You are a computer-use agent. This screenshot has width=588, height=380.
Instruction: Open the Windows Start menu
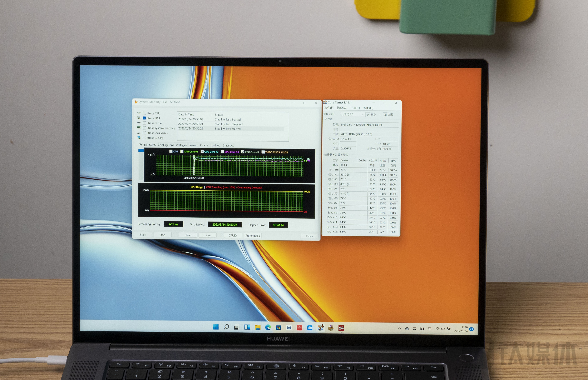point(216,327)
